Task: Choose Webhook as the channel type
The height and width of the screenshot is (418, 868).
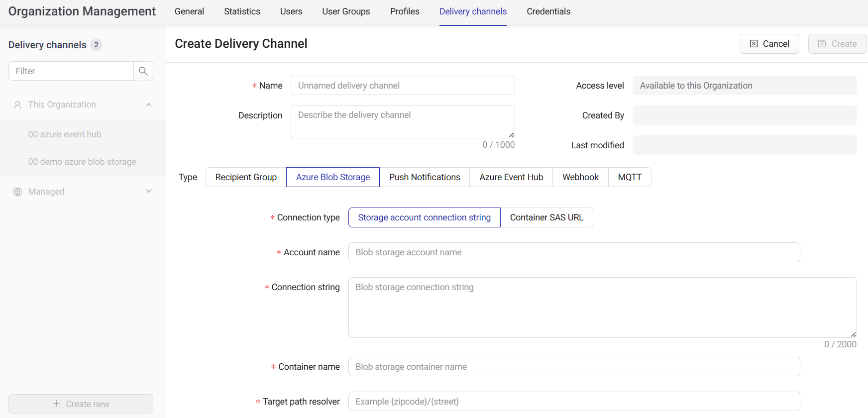Action: click(x=580, y=177)
